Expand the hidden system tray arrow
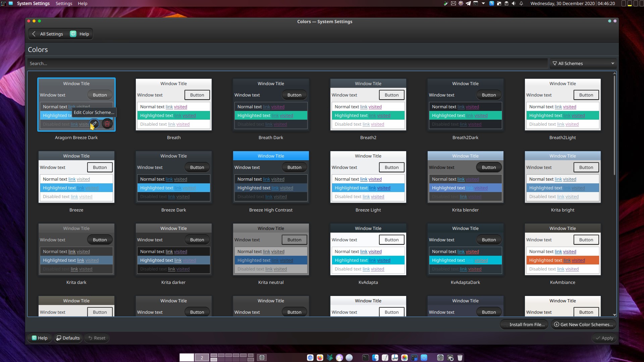Screen dimensions: 644x362 [483, 3]
